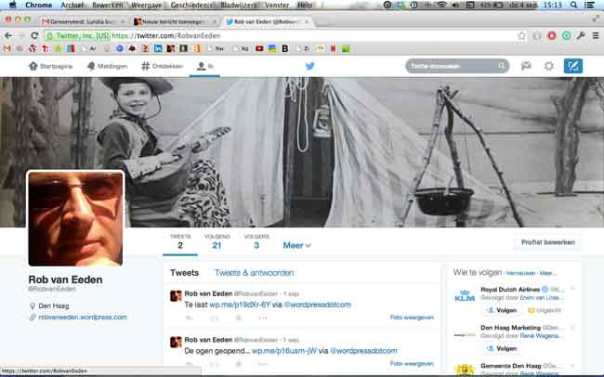Open the Weergave menu
This screenshot has width=604, height=377.
point(145,5)
